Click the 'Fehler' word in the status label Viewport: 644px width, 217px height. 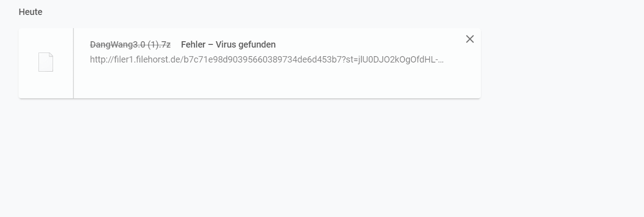point(193,44)
